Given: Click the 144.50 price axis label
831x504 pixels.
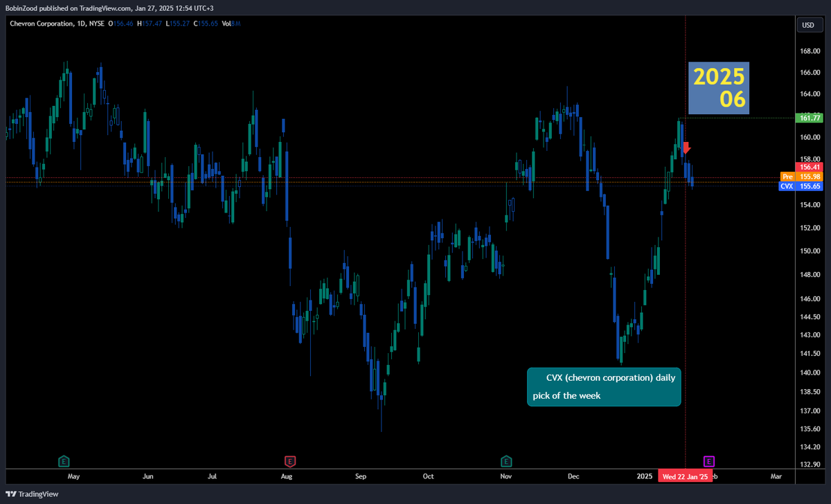Looking at the screenshot, I should tap(810, 317).
